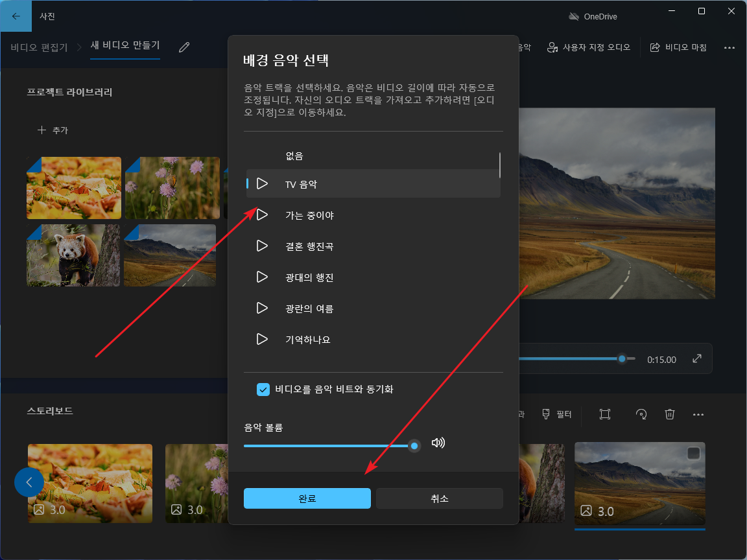This screenshot has height=560, width=747.
Task: Click the 음악 볼륨 slider handle
Action: tap(414, 445)
